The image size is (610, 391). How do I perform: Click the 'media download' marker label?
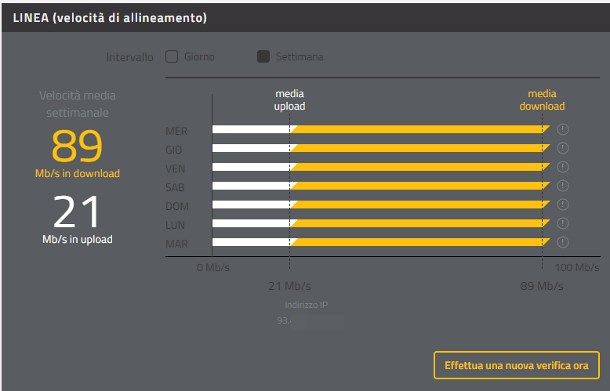[x=542, y=100]
